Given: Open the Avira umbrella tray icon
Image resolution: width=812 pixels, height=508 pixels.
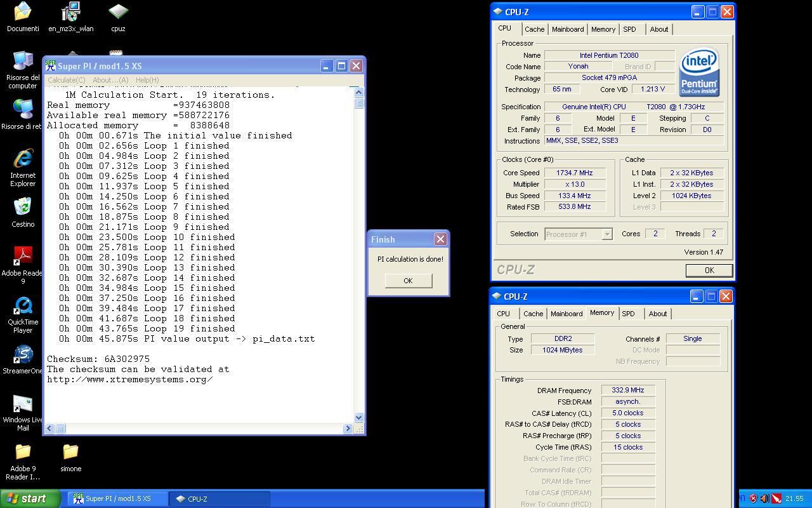Looking at the screenshot, I should coord(776,498).
